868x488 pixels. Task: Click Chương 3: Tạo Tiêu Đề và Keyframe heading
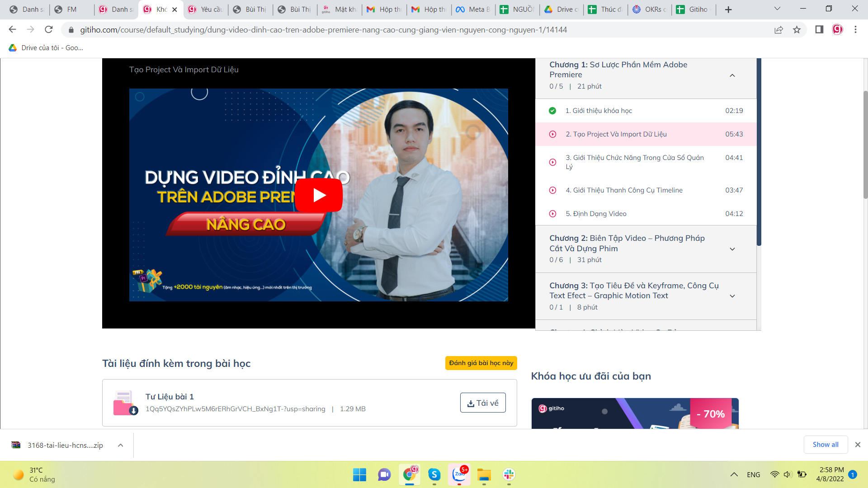coord(634,291)
